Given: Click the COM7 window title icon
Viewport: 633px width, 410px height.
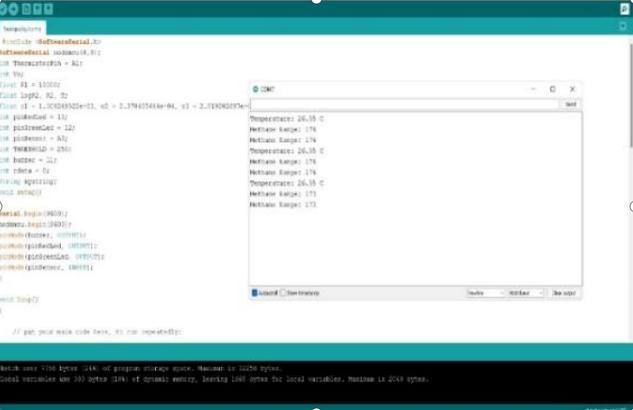Looking at the screenshot, I should click(256, 89).
